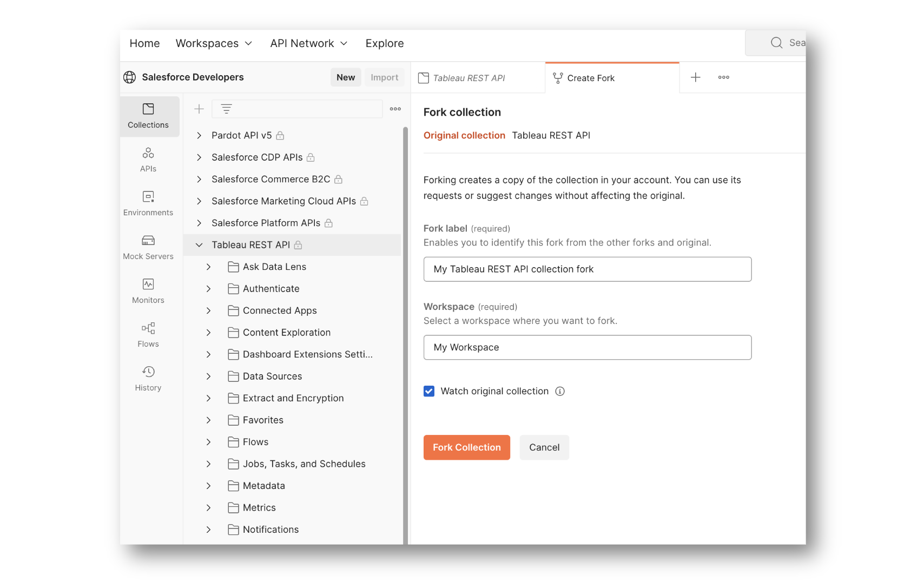This screenshot has width=924, height=582.
Task: Click the New button in the workspace header
Action: [346, 77]
